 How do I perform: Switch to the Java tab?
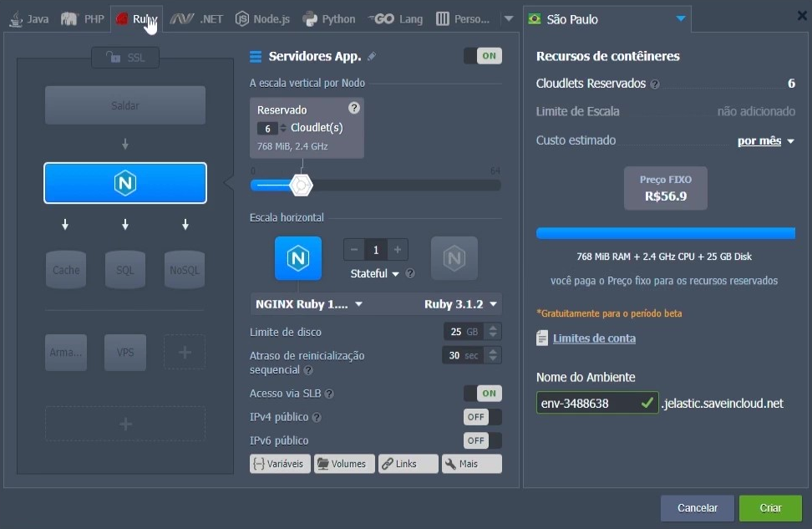tap(29, 19)
